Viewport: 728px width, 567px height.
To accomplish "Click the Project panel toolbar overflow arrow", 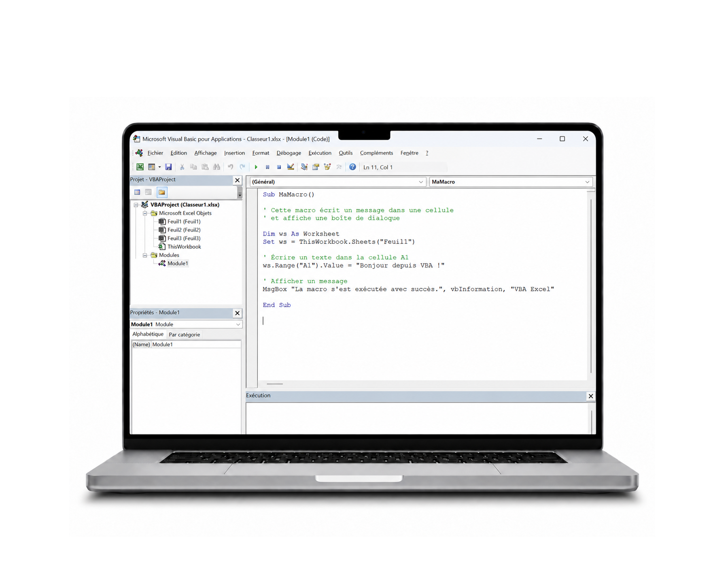I will tap(240, 193).
